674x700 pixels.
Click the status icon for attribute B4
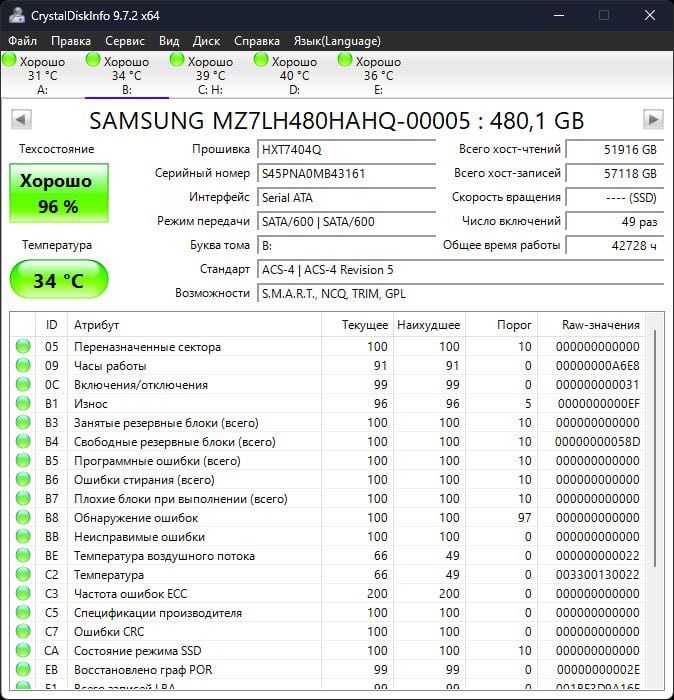[23, 441]
